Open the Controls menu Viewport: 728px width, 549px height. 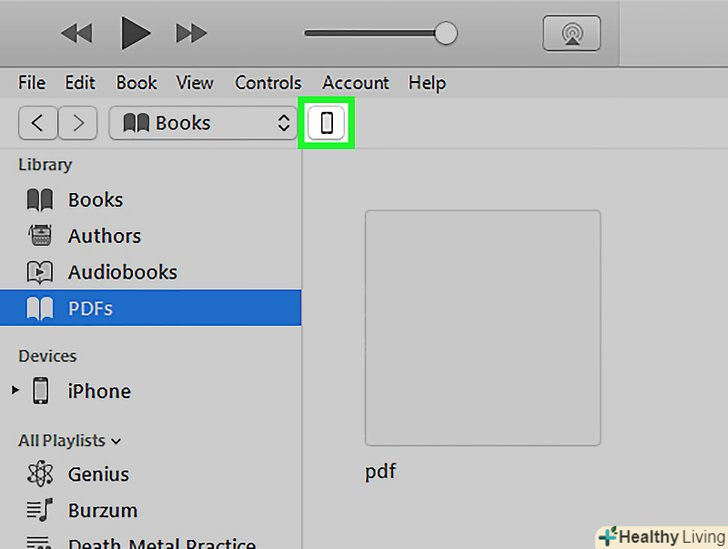tap(268, 83)
